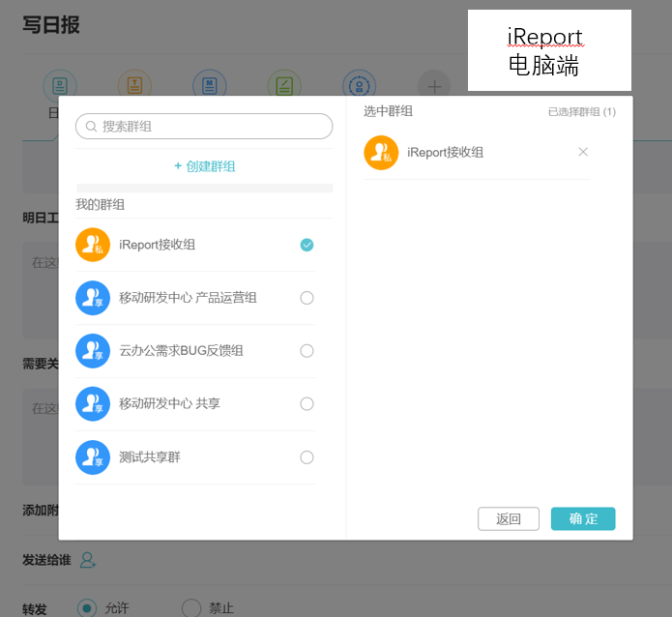
Task: Select the 云办公需求BUG反馈组 radio circle
Action: point(307,351)
